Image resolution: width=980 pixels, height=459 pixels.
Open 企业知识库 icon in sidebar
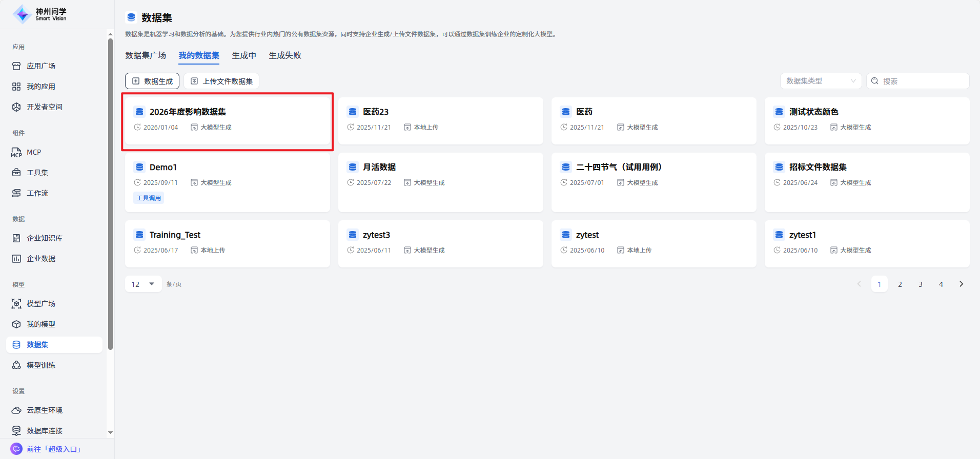(x=16, y=238)
